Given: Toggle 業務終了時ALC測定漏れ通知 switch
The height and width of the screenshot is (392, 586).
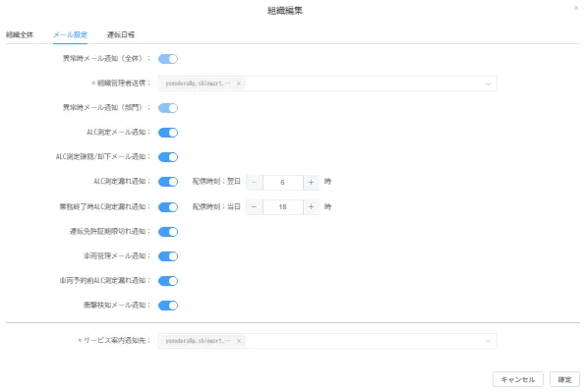Looking at the screenshot, I should click(168, 207).
